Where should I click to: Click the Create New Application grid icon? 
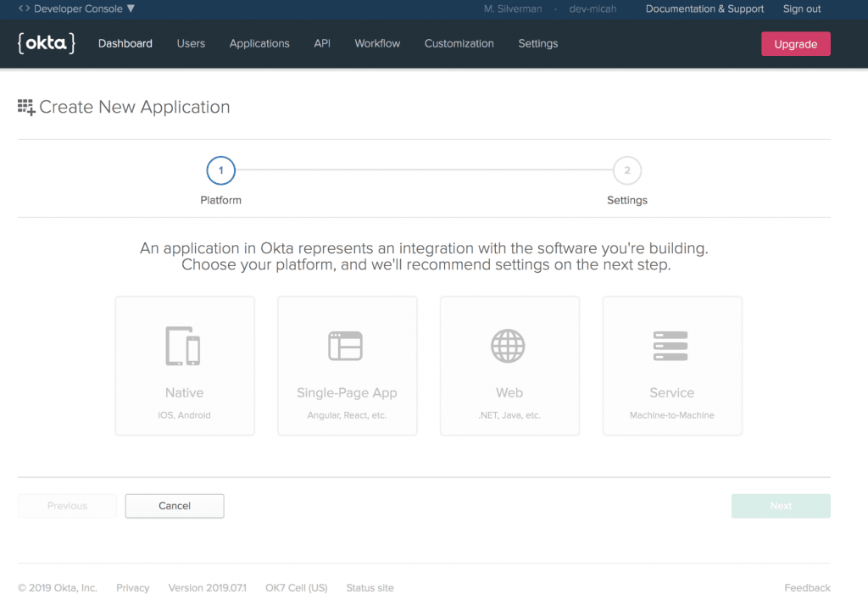[x=26, y=108]
